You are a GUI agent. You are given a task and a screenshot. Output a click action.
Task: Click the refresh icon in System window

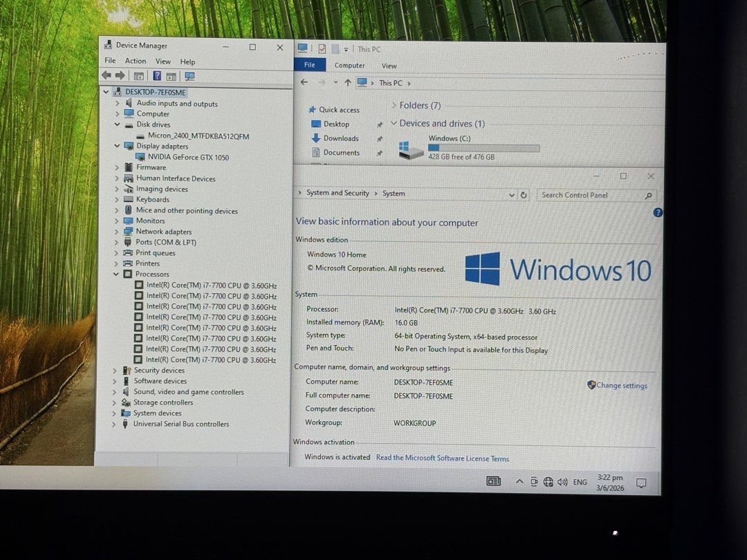tap(524, 195)
